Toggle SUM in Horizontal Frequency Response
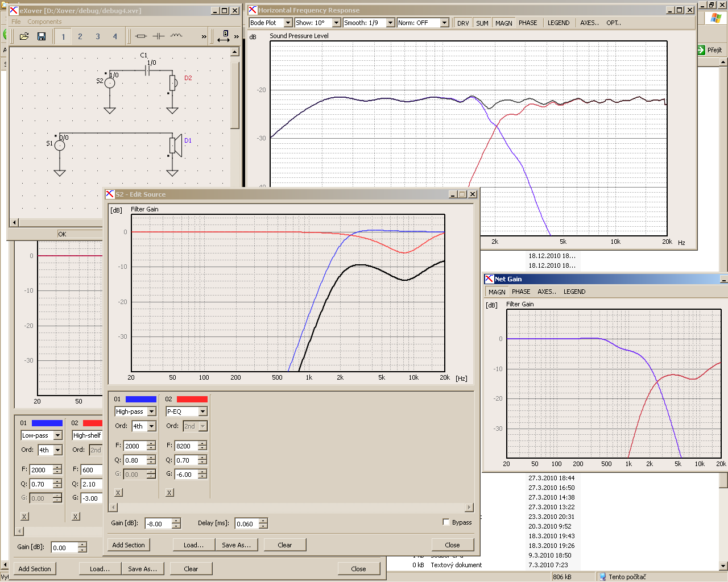The height and width of the screenshot is (582, 728). [482, 23]
